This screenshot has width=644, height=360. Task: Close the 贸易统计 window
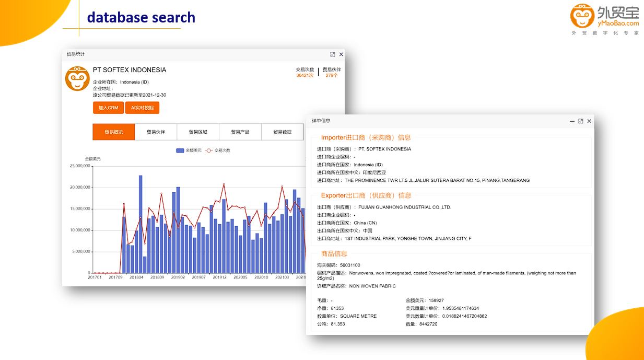click(x=341, y=54)
